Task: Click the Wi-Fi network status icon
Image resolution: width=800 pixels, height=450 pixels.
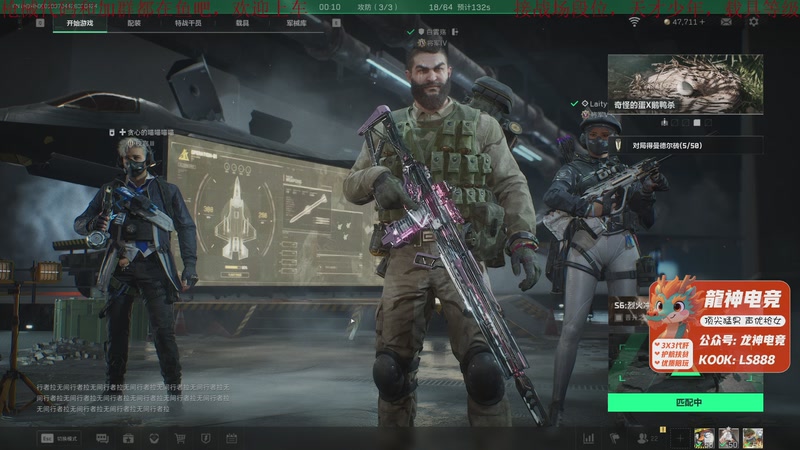Action: (x=634, y=22)
